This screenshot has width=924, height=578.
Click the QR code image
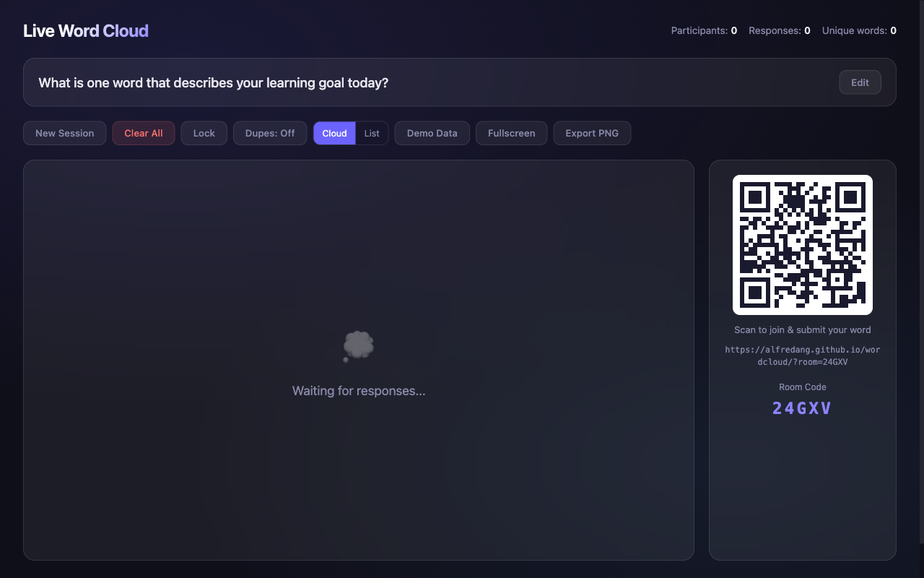click(803, 245)
